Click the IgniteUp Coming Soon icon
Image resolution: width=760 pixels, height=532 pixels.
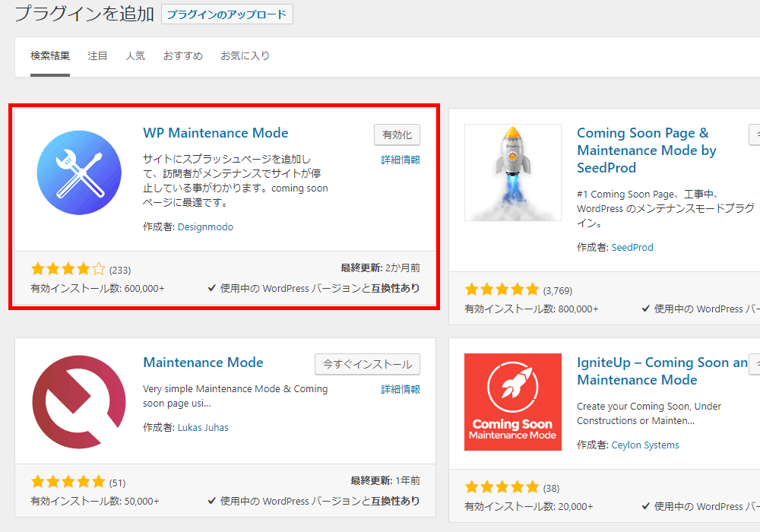(x=513, y=402)
